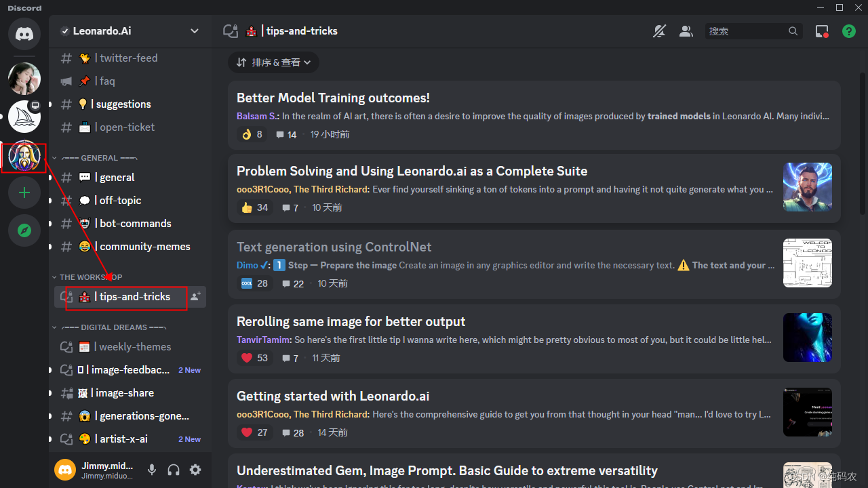This screenshot has width=868, height=488.
Task: Click OK-hand reaction 8
Action: click(251, 134)
